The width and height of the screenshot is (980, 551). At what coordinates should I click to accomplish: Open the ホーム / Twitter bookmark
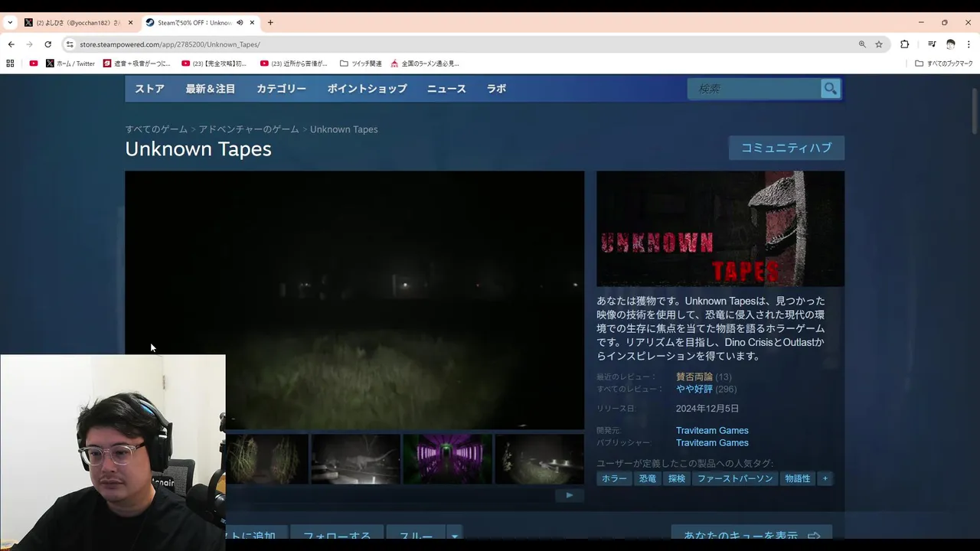[x=70, y=64]
